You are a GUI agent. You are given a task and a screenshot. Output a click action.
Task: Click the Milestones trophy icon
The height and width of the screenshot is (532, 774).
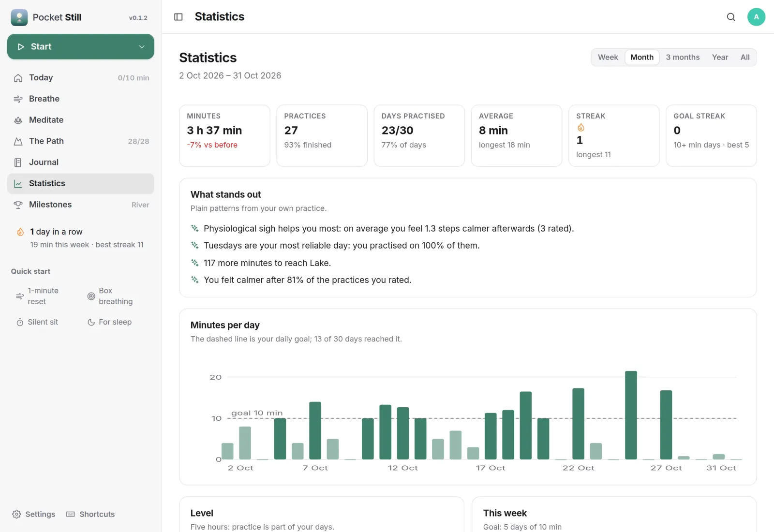pyautogui.click(x=18, y=205)
